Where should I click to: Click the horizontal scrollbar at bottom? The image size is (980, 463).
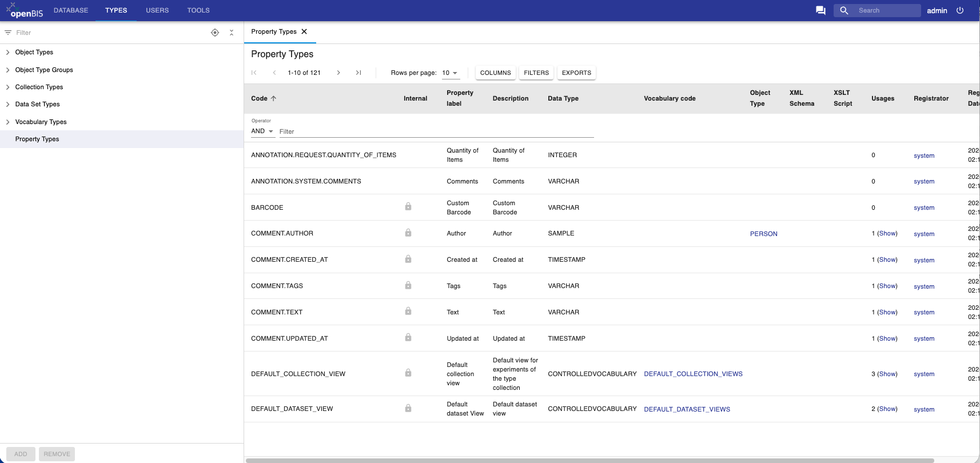(x=590, y=460)
